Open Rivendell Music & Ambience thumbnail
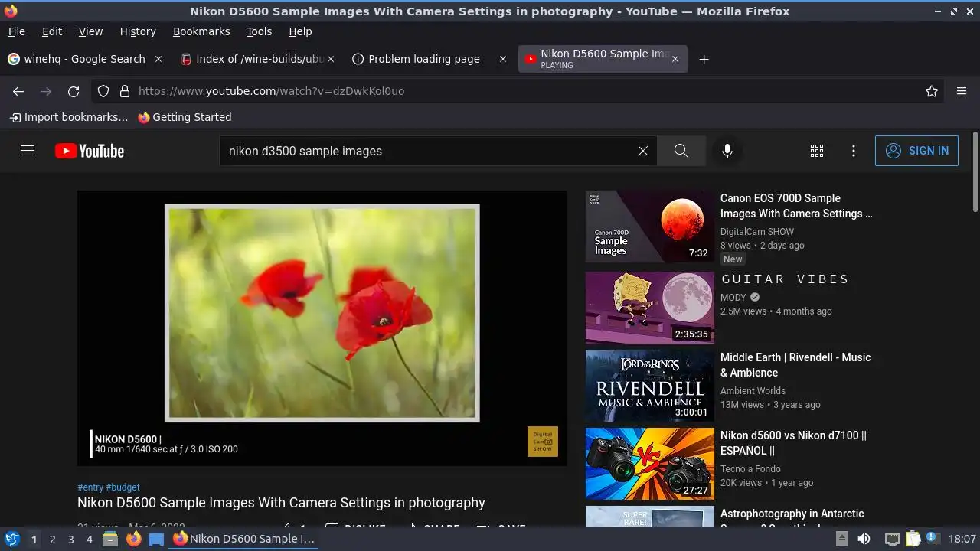The height and width of the screenshot is (551, 980). tap(649, 386)
